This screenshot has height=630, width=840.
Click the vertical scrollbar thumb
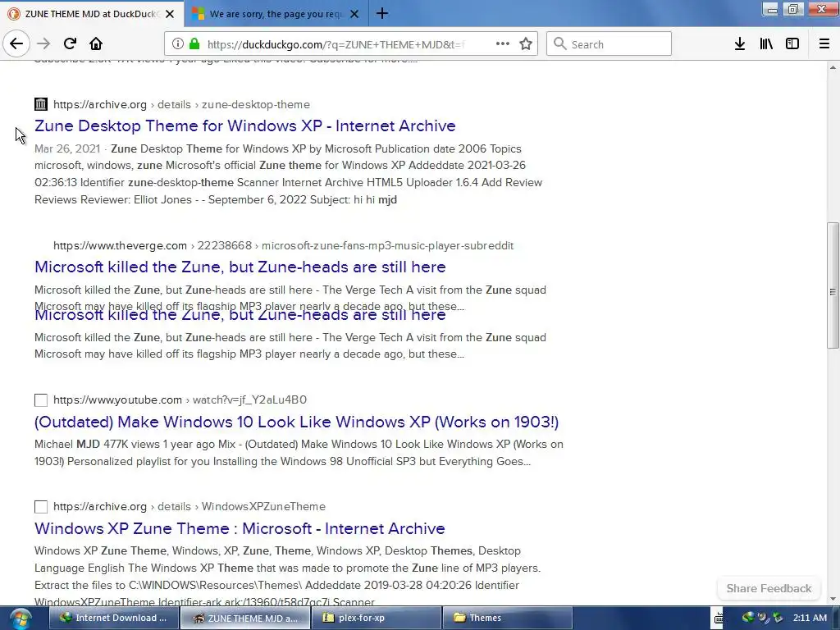coord(833,286)
